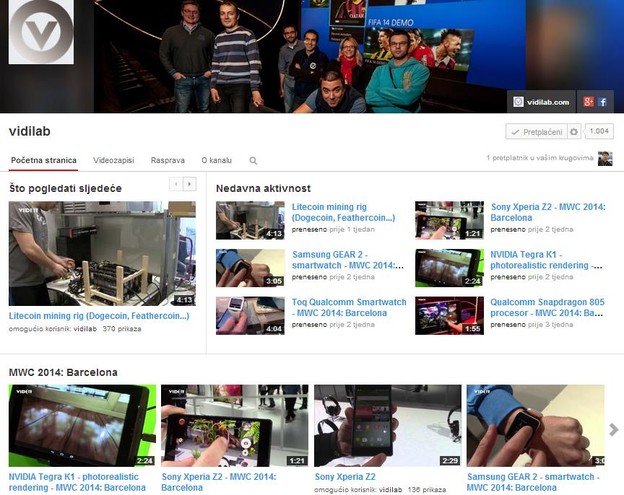Open Sony Xperia Z2 - MWC 2014 playlist title
The height and width of the screenshot is (495, 624).
pyautogui.click(x=219, y=482)
